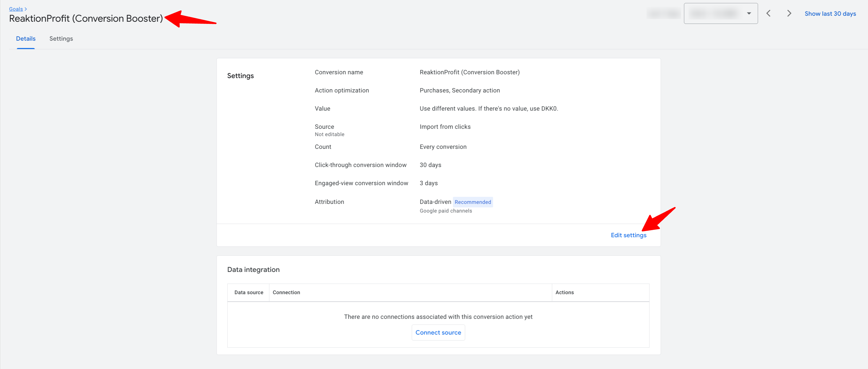
Task: Click the ReaktionProfit page title
Action: coord(86,18)
